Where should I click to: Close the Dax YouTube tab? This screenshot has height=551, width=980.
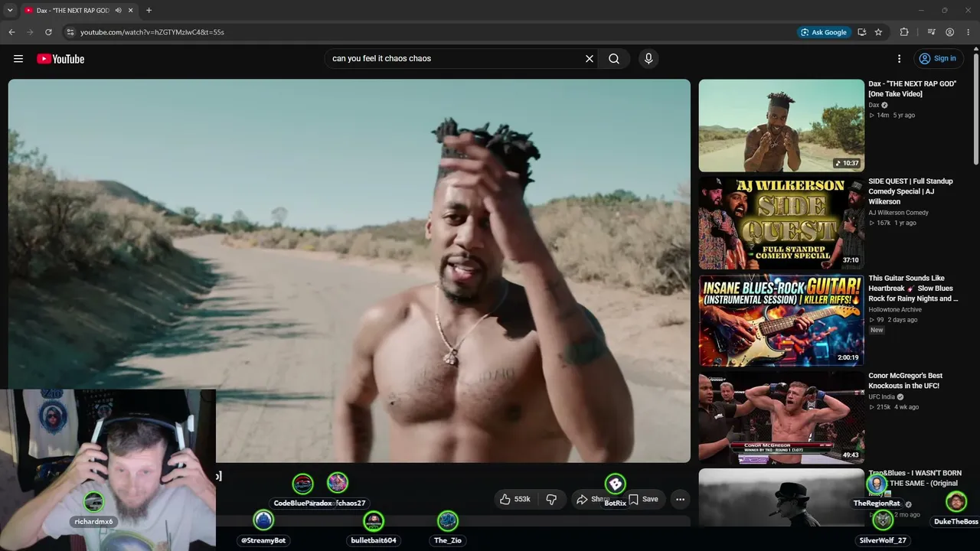pos(132,10)
